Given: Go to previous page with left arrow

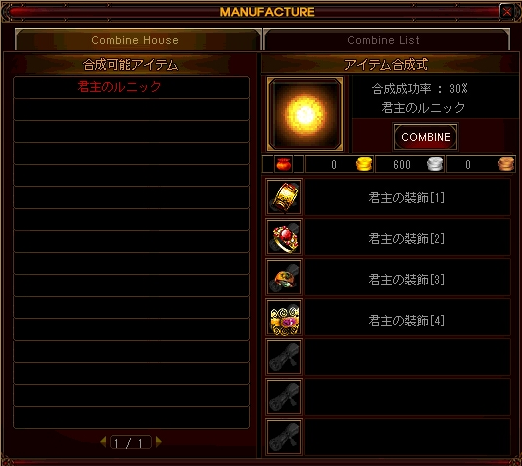Looking at the screenshot, I should pos(103,442).
